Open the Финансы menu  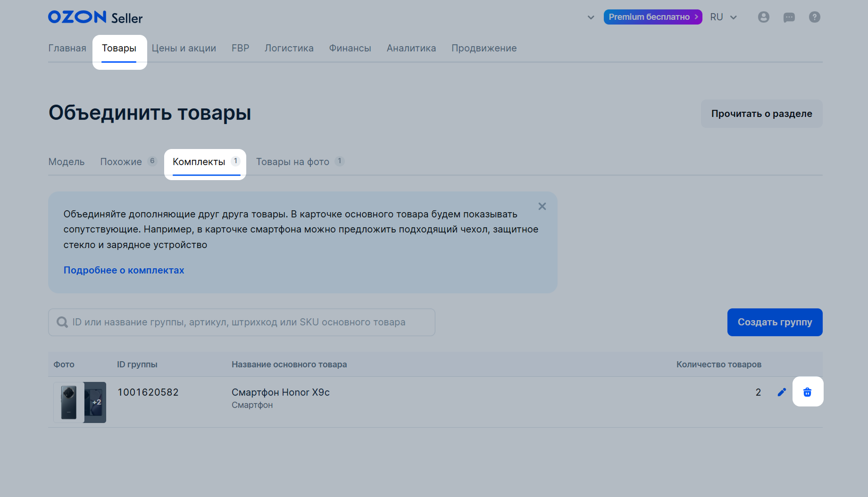point(350,48)
